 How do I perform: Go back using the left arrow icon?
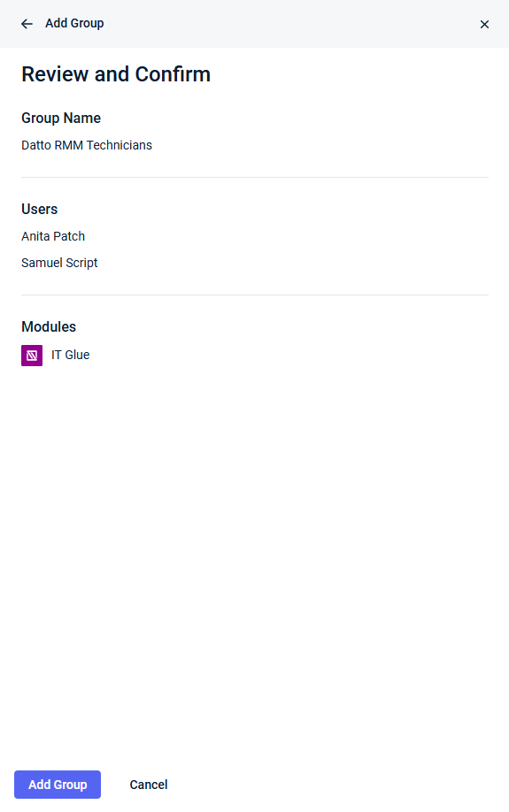[27, 24]
